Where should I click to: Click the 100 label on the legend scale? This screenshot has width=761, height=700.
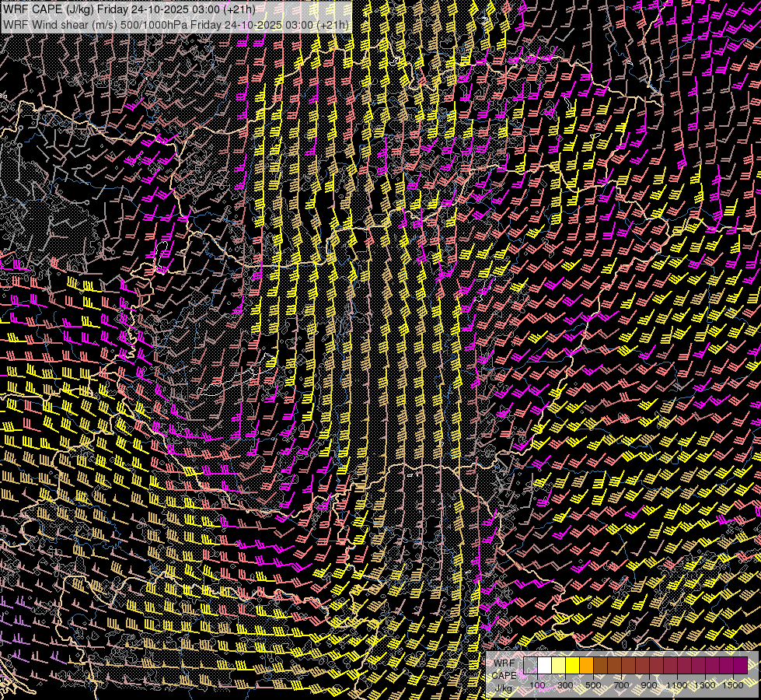coord(537,685)
